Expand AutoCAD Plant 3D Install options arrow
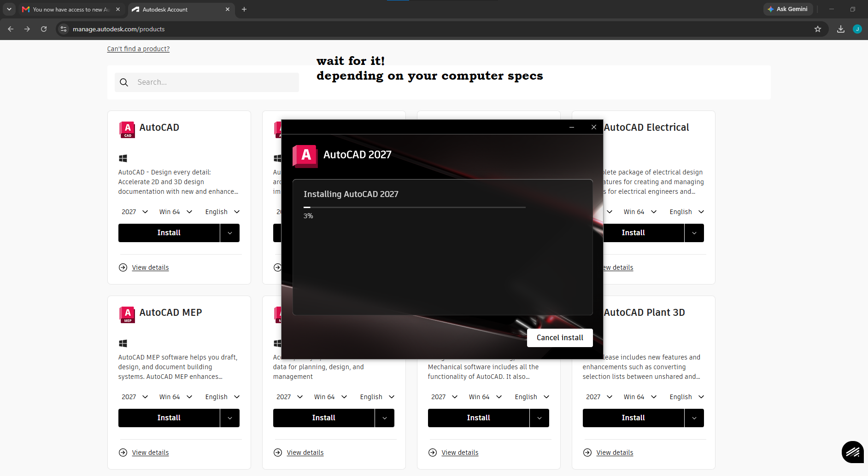 pyautogui.click(x=694, y=418)
